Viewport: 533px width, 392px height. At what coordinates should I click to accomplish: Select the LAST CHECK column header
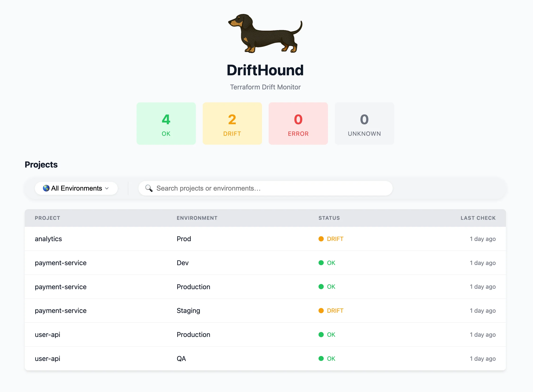coord(478,218)
